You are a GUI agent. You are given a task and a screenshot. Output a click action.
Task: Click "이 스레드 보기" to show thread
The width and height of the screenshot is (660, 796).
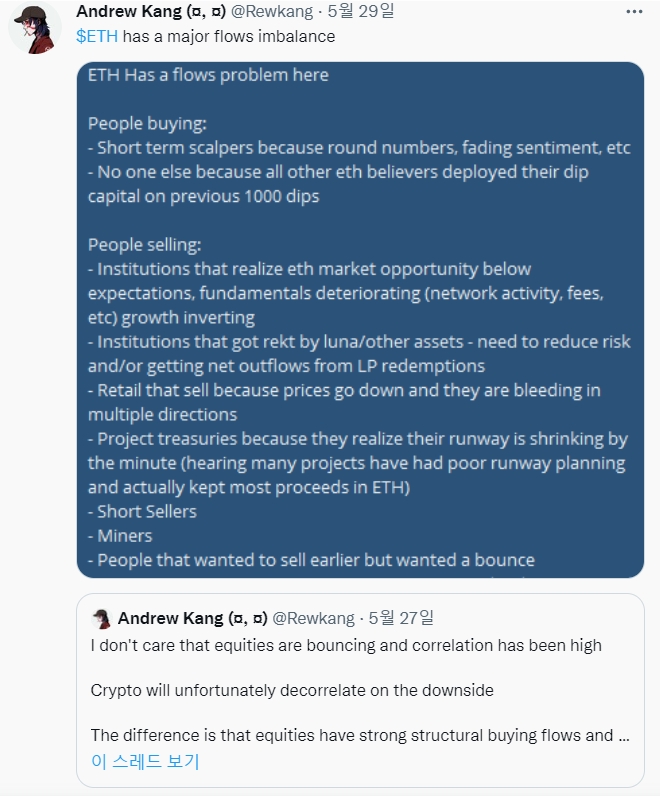pos(144,761)
